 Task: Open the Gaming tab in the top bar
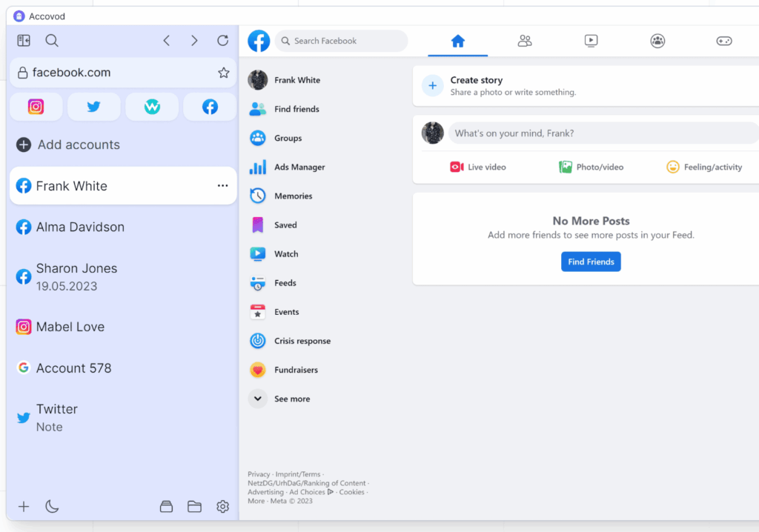pyautogui.click(x=724, y=41)
